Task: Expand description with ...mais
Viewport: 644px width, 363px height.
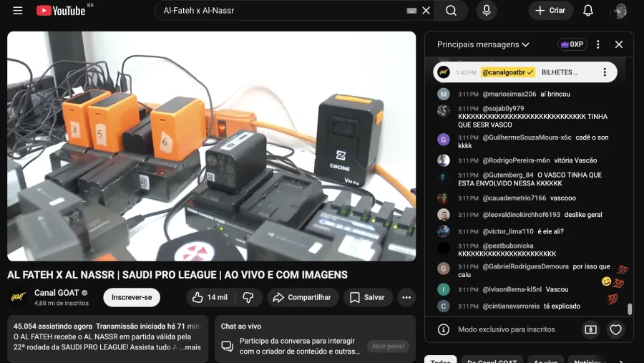Action: pos(190,347)
